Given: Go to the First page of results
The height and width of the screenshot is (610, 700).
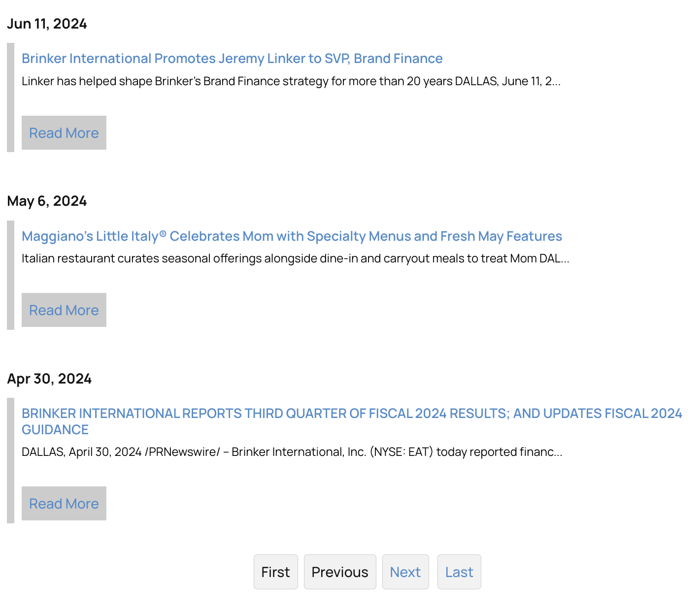Looking at the screenshot, I should (275, 572).
